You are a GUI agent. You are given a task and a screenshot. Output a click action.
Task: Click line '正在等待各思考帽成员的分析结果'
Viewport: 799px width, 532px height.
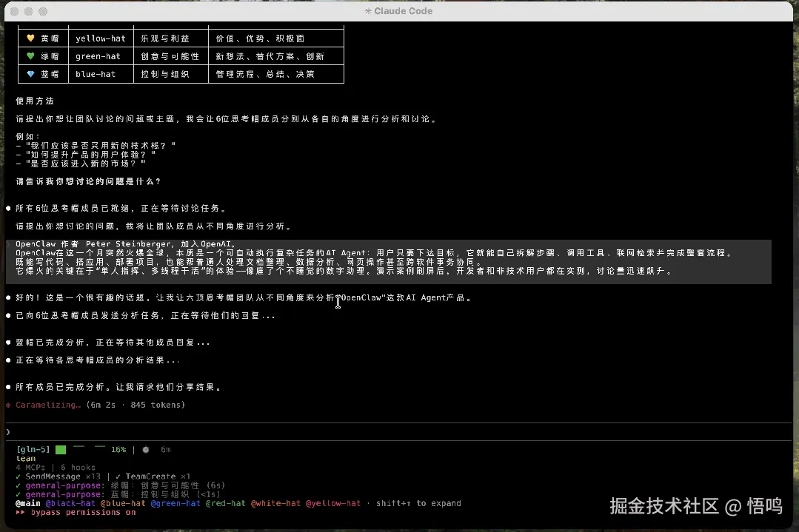tap(97, 360)
